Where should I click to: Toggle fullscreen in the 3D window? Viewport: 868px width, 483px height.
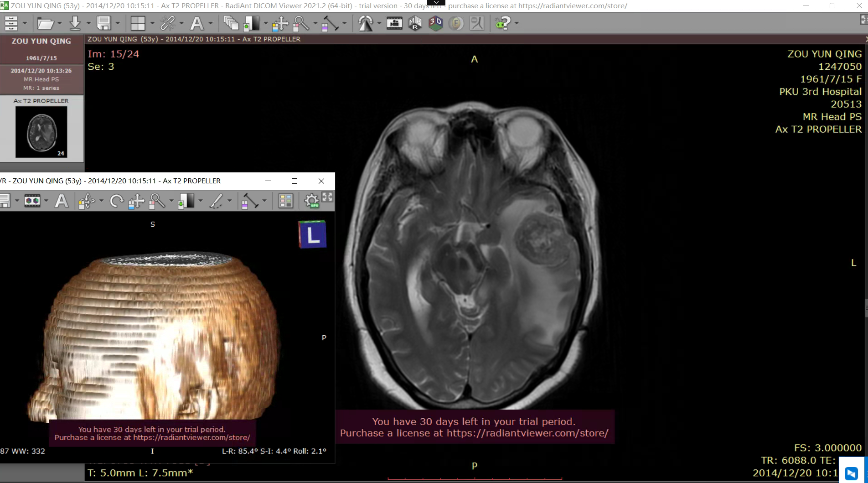[328, 197]
